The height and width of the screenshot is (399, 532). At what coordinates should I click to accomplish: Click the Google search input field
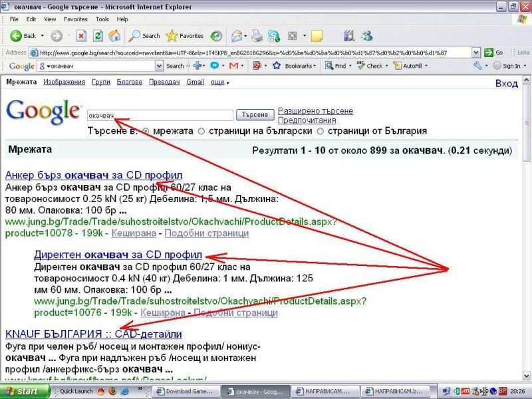click(160, 115)
